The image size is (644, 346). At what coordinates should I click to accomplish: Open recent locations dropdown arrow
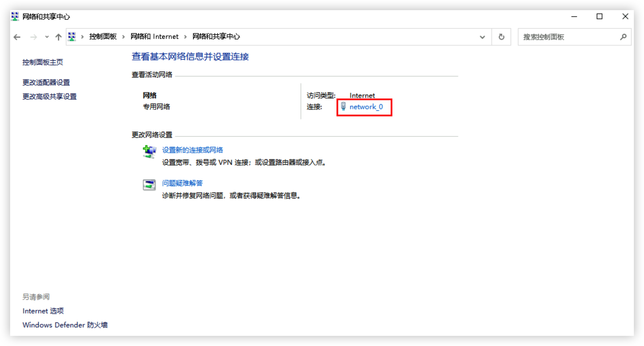point(47,37)
